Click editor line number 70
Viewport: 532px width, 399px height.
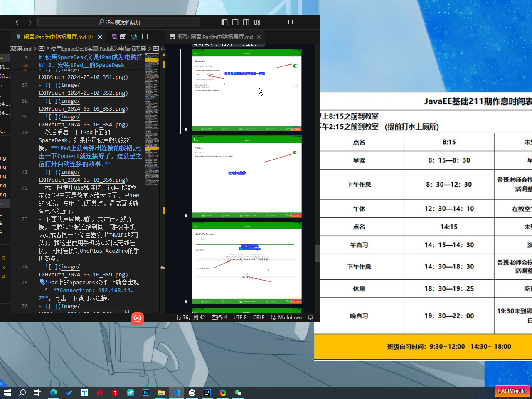pos(25,132)
